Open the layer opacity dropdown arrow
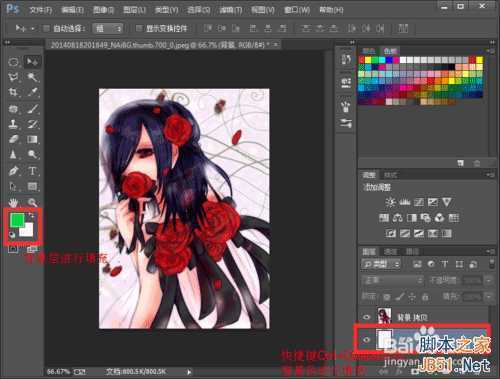The height and width of the screenshot is (379, 500). [489, 280]
